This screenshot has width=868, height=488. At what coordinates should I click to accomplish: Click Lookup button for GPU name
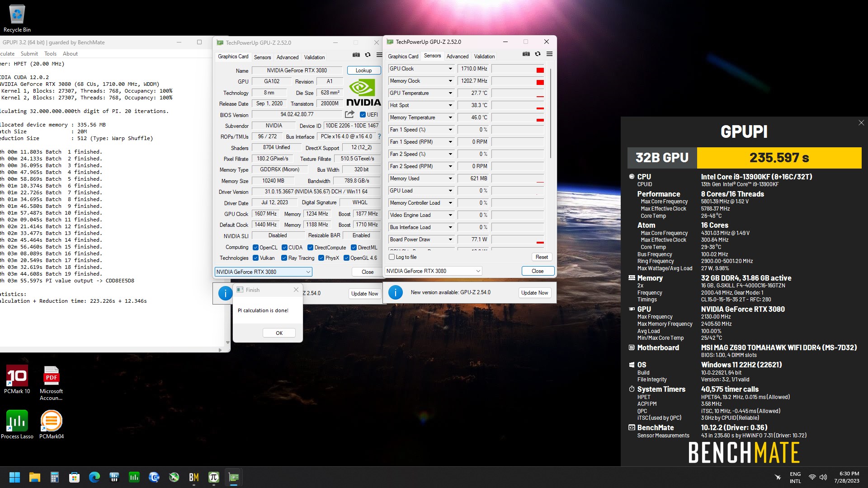click(x=363, y=70)
